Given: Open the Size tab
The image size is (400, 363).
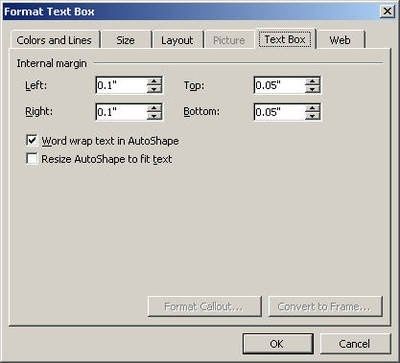Looking at the screenshot, I should (x=126, y=40).
